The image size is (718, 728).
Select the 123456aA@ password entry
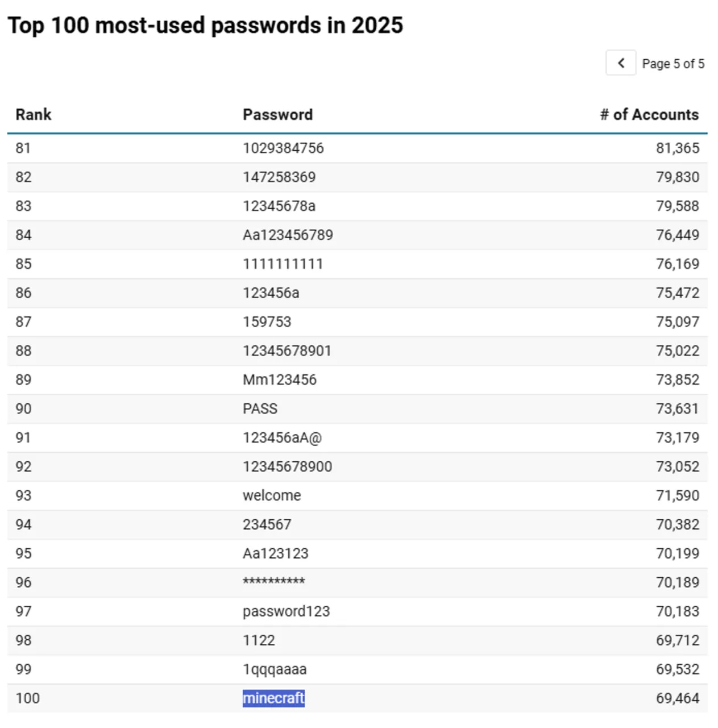[x=282, y=438]
